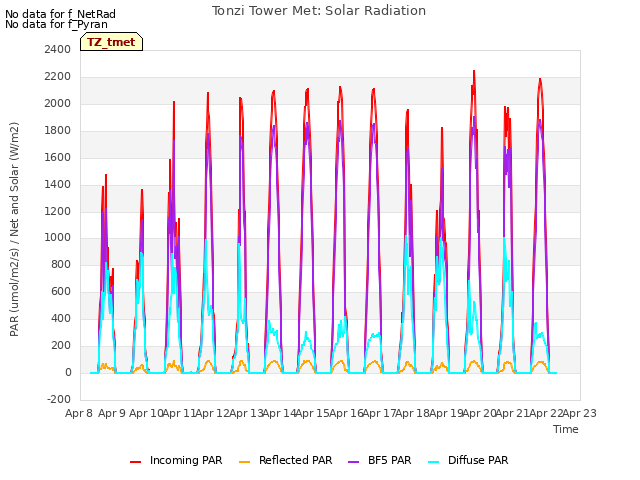Image resolution: width=640 pixels, height=480 pixels.
Task: Click the 0 y-axis tick label
Action: click(x=68, y=372)
